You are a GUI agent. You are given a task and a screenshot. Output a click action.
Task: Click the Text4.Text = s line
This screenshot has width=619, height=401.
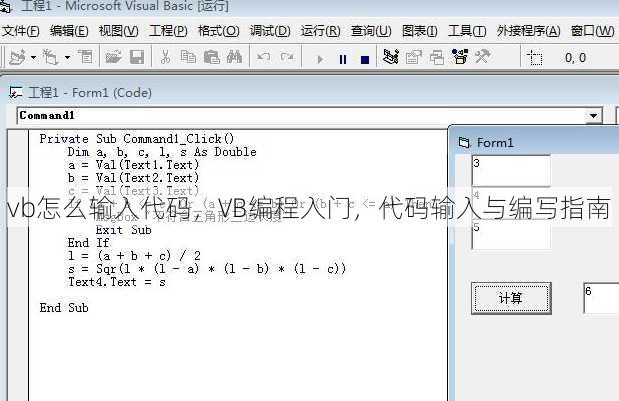tap(117, 282)
